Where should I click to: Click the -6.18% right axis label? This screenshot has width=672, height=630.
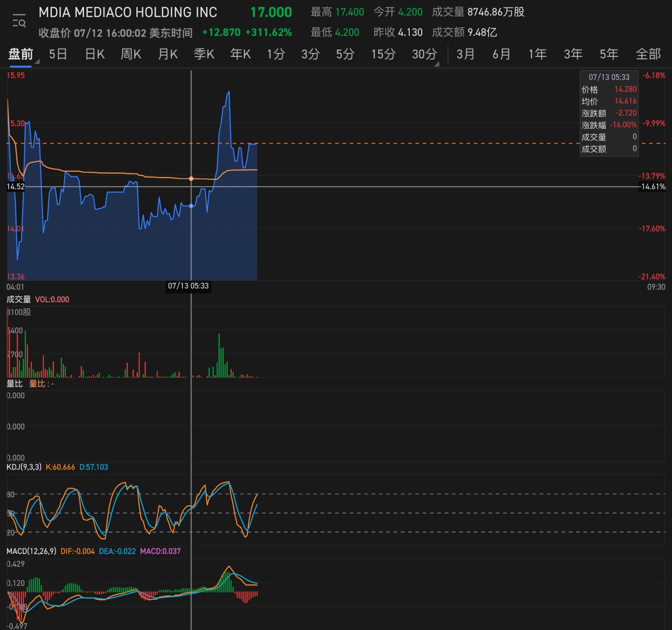click(654, 76)
